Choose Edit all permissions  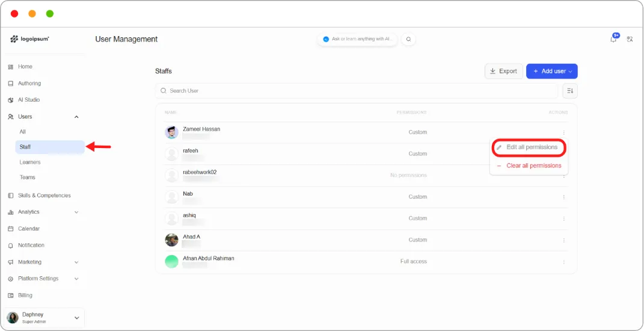tap(529, 147)
